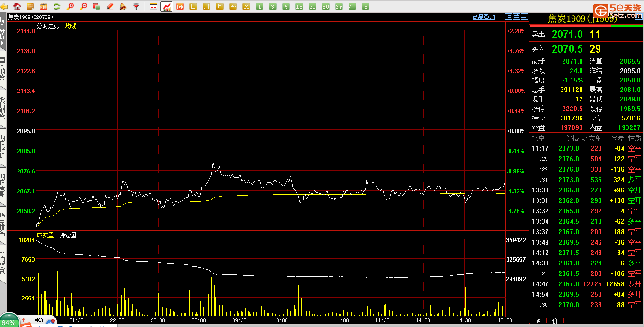Click the yellow 均线 average line label
The image size is (644, 327).
(71, 26)
